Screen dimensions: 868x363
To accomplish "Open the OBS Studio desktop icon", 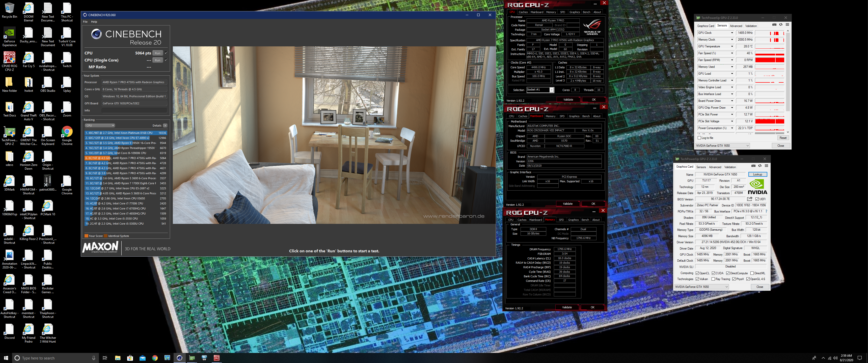I will 48,84.
